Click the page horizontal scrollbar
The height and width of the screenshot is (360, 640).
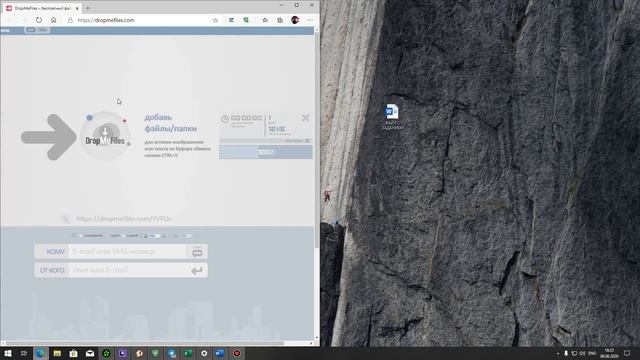[x=145, y=343]
